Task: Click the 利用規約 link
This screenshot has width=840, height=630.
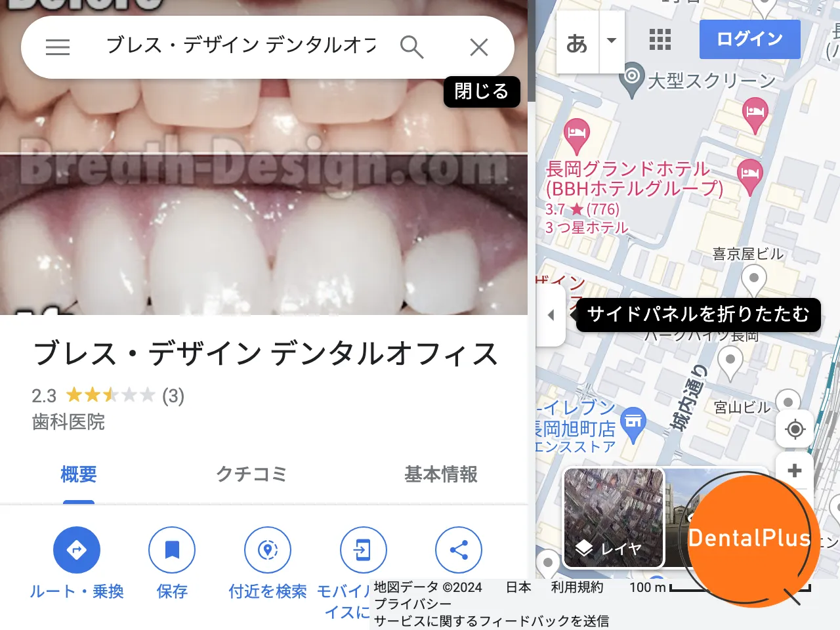Action: coord(577,587)
